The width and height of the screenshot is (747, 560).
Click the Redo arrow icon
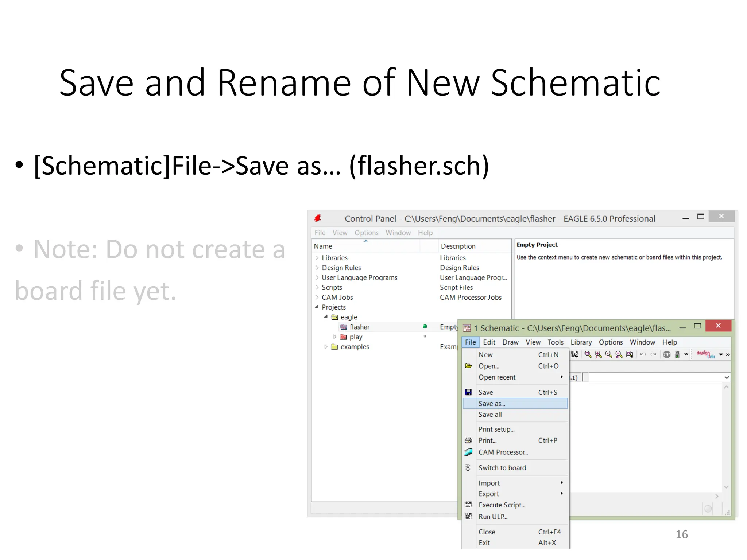coord(653,354)
